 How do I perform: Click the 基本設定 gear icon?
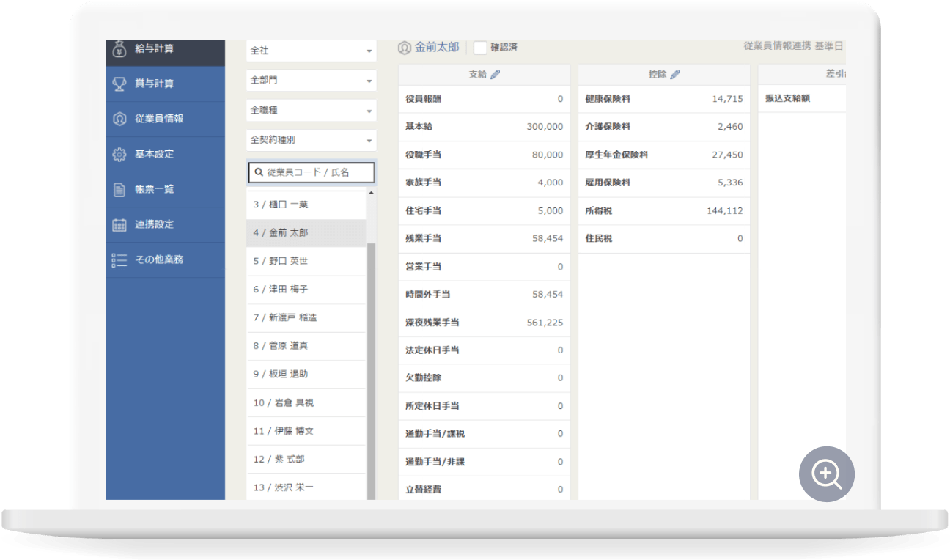coord(119,154)
